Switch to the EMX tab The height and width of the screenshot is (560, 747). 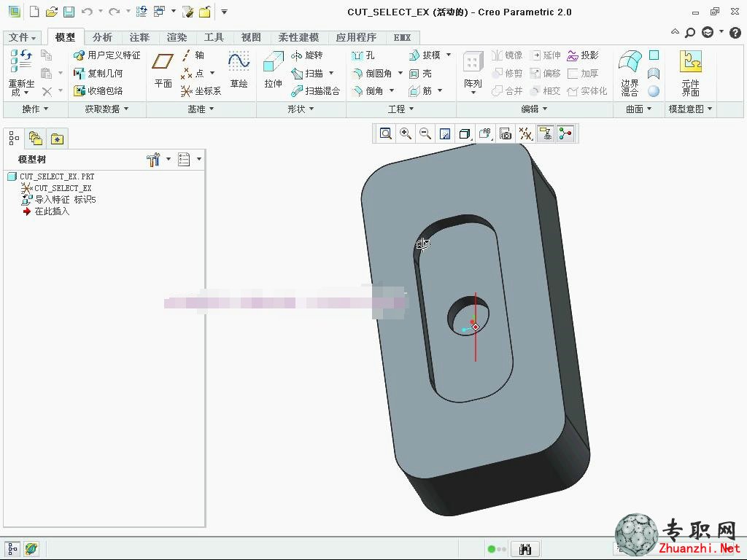402,37
